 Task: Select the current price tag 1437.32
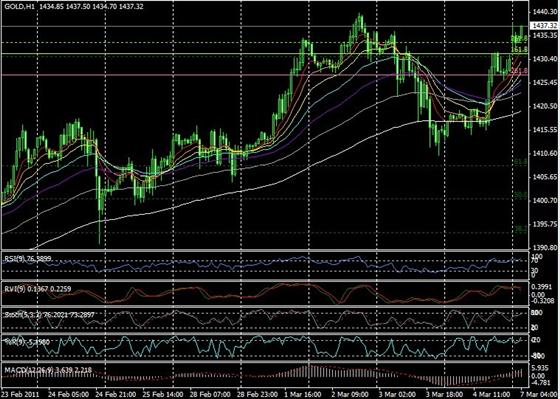coord(544,25)
